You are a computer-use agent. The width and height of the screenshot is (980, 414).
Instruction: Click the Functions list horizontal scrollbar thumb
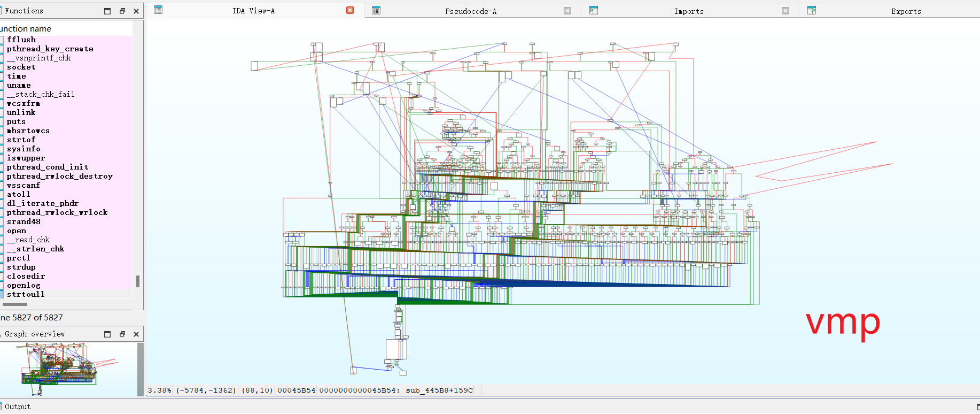tap(14, 304)
